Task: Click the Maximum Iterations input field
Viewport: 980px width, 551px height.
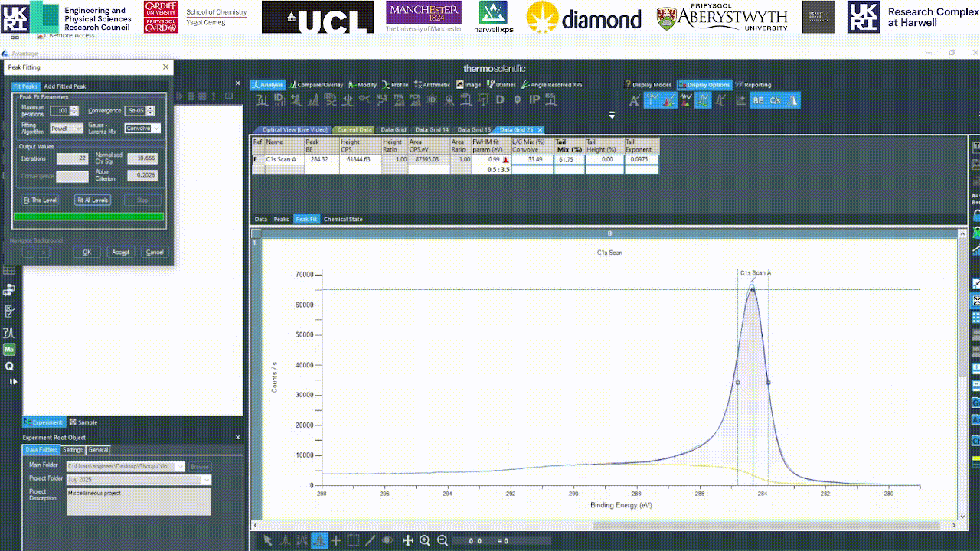Action: (x=60, y=111)
